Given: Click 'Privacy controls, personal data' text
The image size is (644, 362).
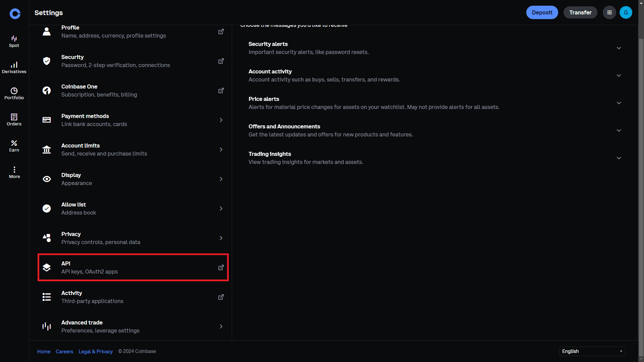Looking at the screenshot, I should click(101, 242).
